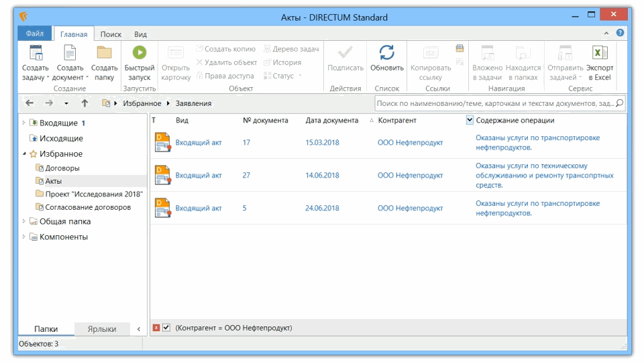
Task: Click Вложено в задачи icon
Action: point(488,54)
